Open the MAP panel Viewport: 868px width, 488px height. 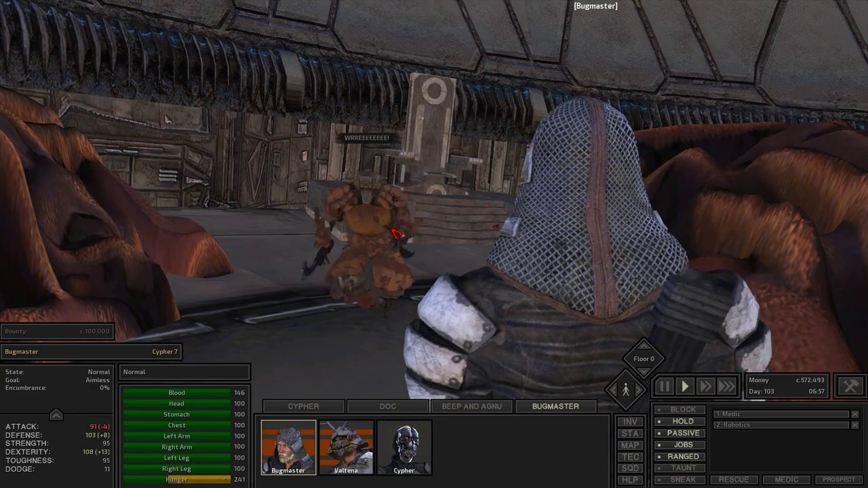[630, 445]
